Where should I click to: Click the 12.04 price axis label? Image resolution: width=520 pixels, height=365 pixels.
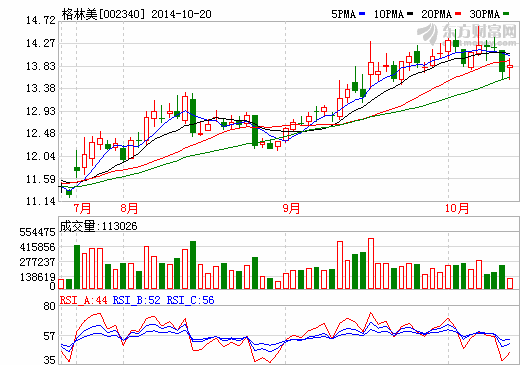click(41, 156)
